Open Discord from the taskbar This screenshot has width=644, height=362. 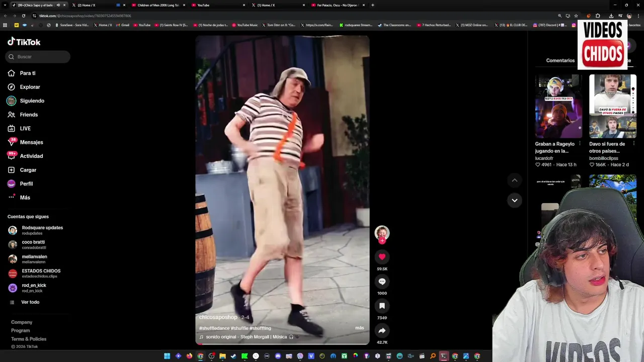click(278, 356)
